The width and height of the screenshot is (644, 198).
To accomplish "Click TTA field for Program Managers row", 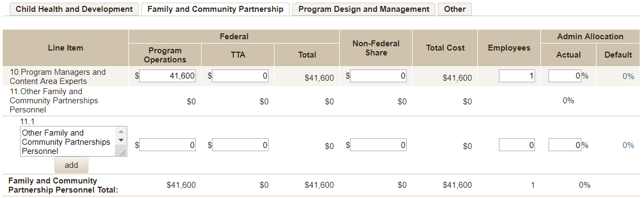I will pos(240,76).
